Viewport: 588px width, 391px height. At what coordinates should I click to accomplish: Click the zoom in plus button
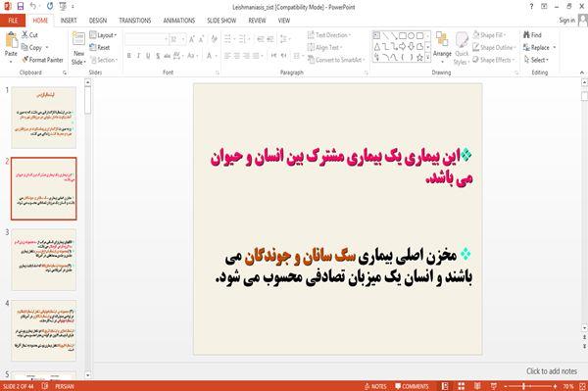(555, 386)
